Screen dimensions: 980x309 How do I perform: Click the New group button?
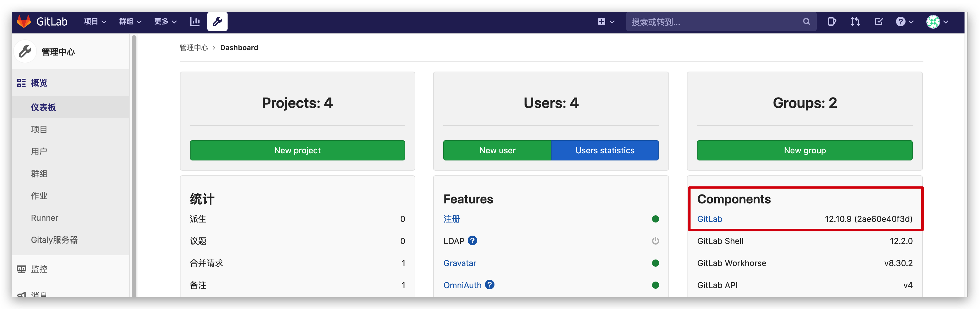click(805, 151)
